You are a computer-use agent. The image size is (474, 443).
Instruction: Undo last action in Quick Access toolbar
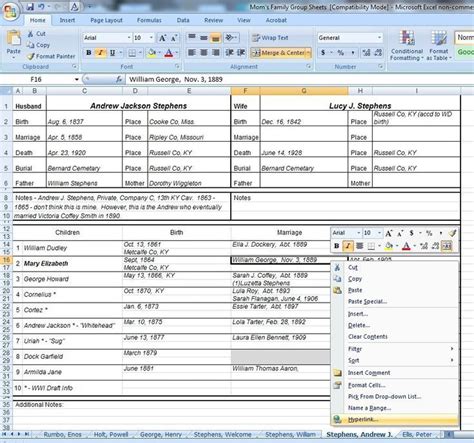pyautogui.click(x=42, y=6)
